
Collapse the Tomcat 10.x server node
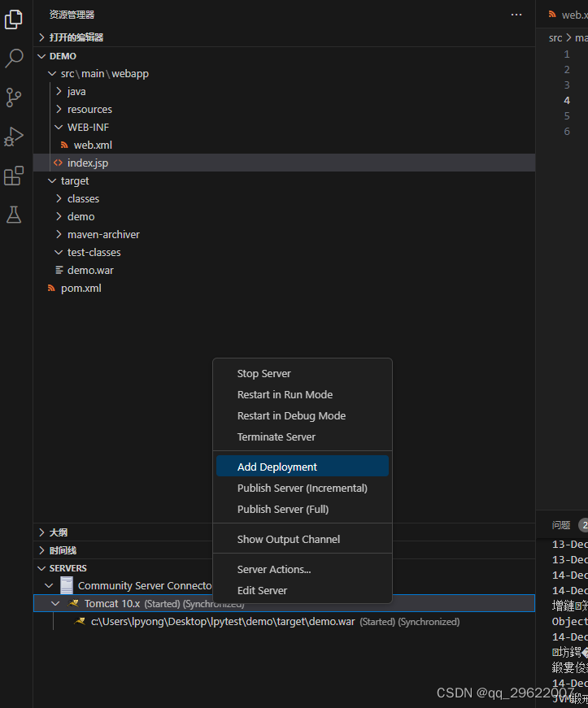(x=55, y=603)
